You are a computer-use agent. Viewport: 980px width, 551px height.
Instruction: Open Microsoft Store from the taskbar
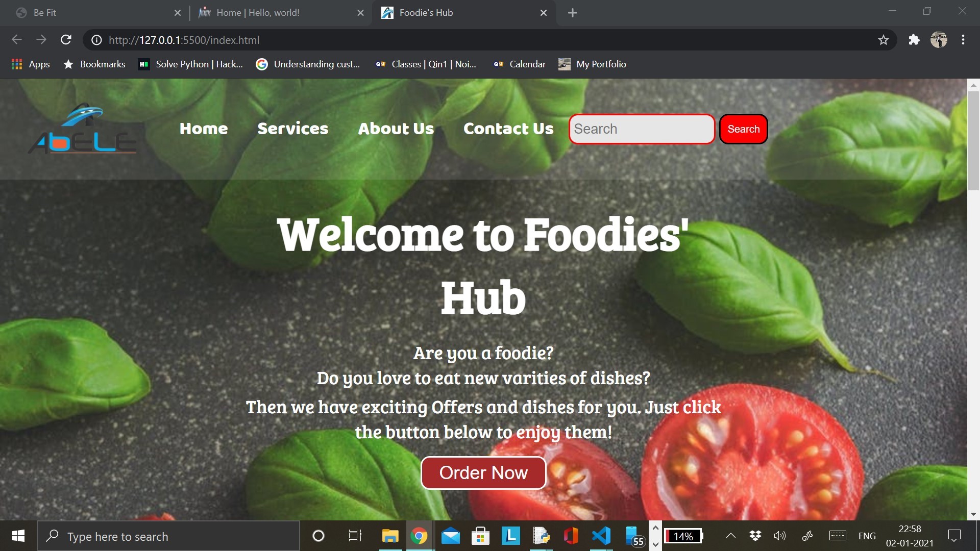coord(480,536)
